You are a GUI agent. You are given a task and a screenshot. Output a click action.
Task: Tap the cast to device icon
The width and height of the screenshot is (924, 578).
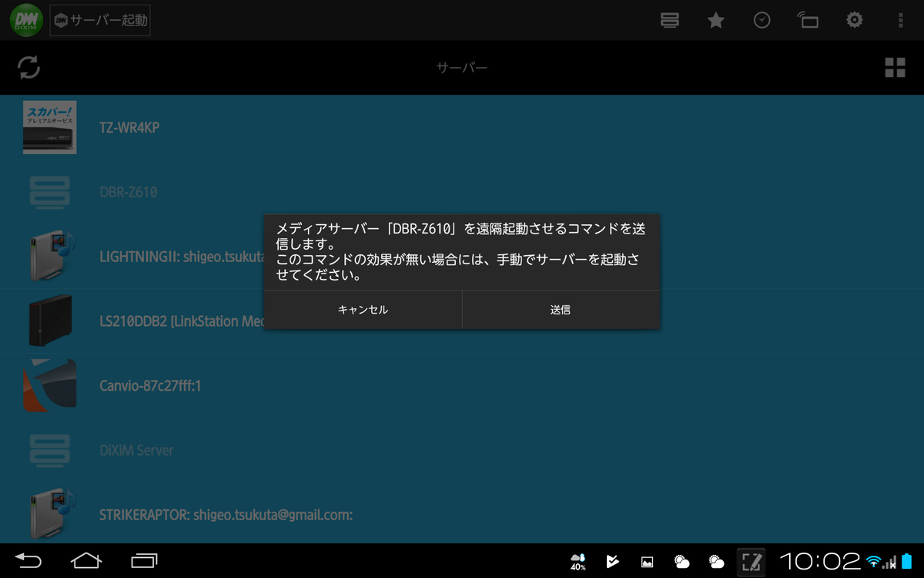pyautogui.click(x=808, y=21)
